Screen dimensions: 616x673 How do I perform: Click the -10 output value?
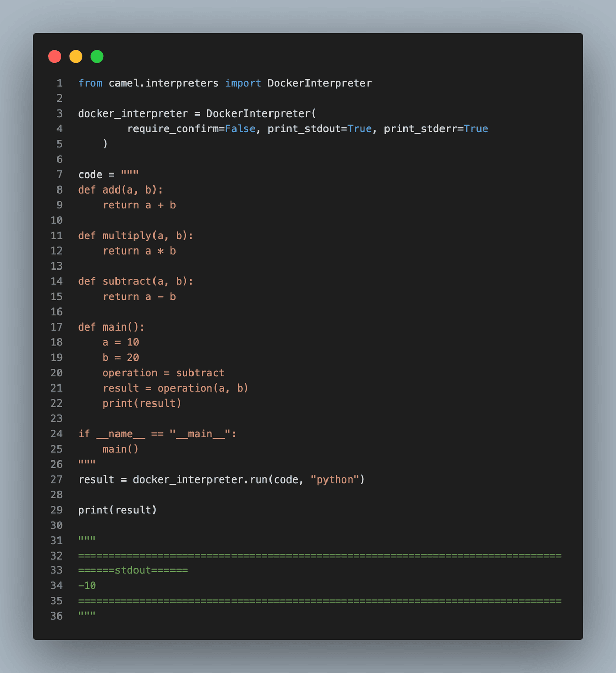pyautogui.click(x=87, y=586)
